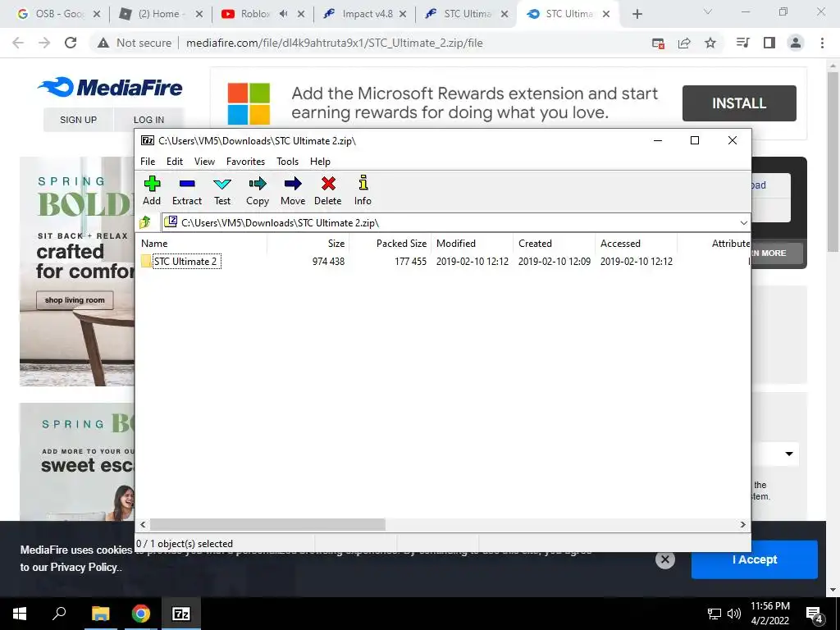Click the Delete toolbar icon
Screen dimensions: 840x630
point(328,190)
